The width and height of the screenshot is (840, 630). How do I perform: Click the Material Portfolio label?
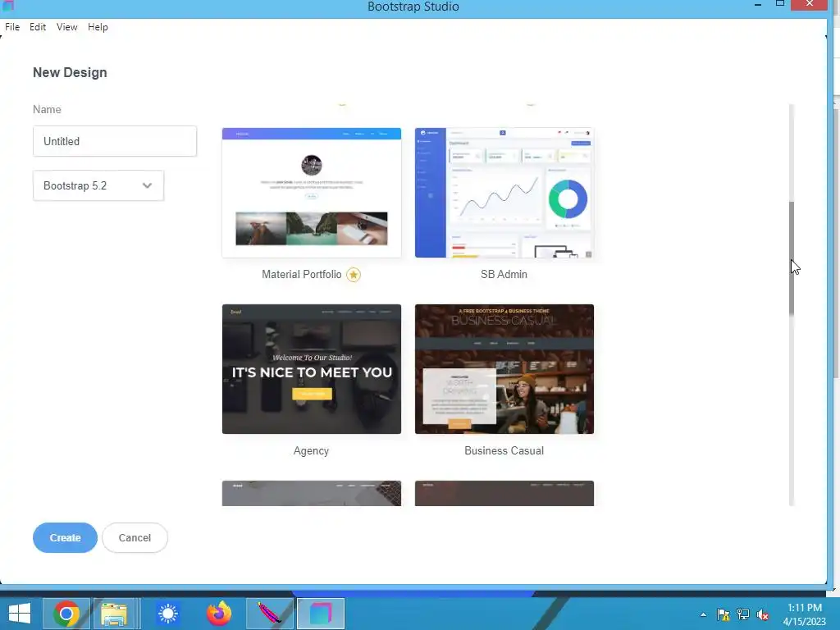pyautogui.click(x=302, y=274)
